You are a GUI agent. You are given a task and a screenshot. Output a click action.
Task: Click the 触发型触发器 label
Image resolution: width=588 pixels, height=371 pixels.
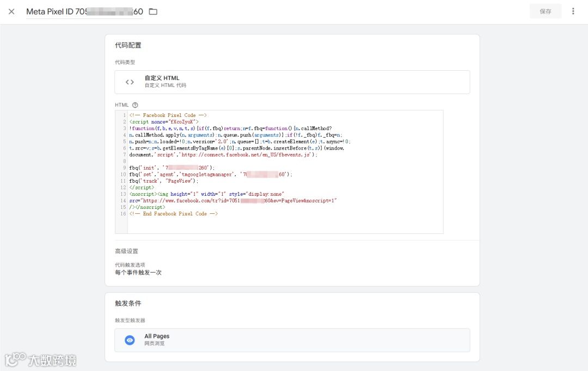click(130, 320)
